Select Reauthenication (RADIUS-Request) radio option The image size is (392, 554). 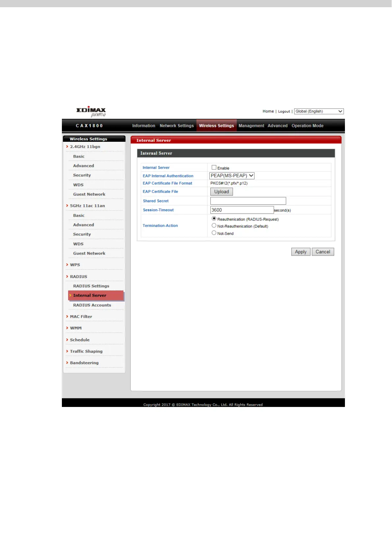point(214,218)
